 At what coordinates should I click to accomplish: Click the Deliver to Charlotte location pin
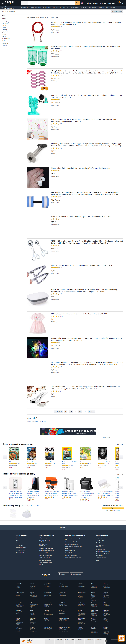point(2,8)
